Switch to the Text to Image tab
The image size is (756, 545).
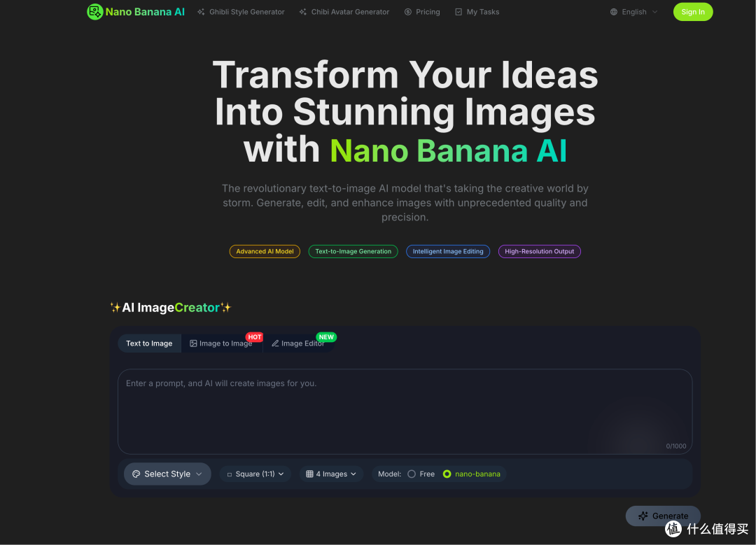[150, 344]
